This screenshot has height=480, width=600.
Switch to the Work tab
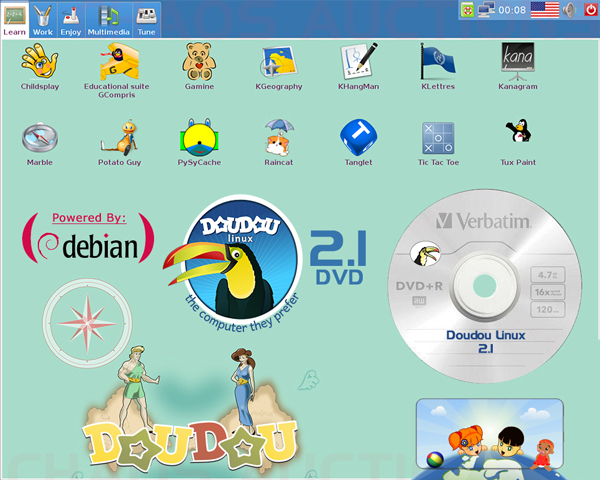click(42, 20)
